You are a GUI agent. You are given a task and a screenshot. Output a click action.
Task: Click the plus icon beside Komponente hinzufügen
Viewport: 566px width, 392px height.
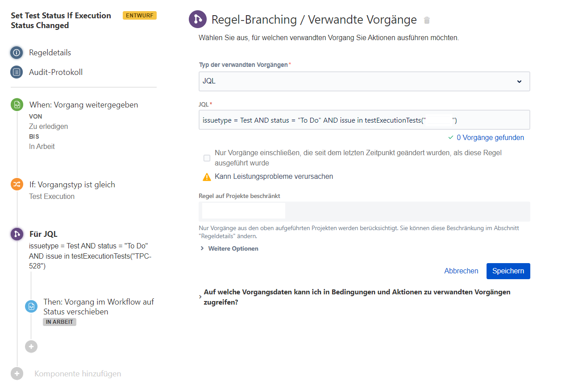[17, 374]
